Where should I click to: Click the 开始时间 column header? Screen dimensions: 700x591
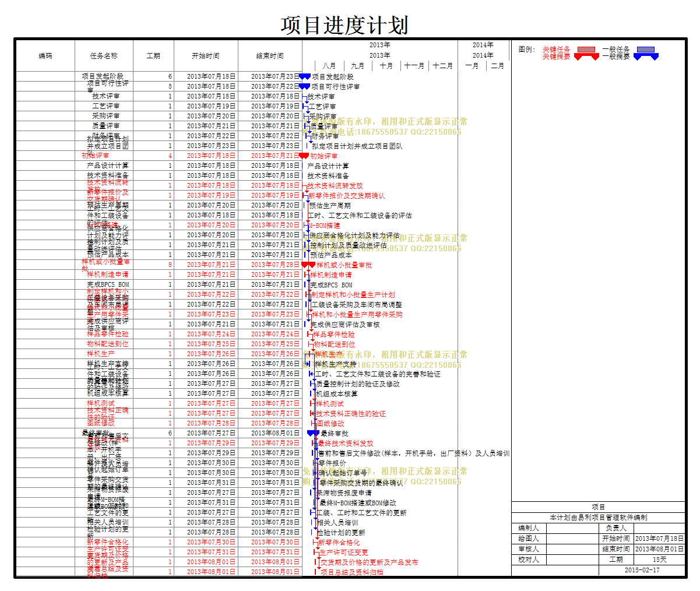tap(206, 56)
